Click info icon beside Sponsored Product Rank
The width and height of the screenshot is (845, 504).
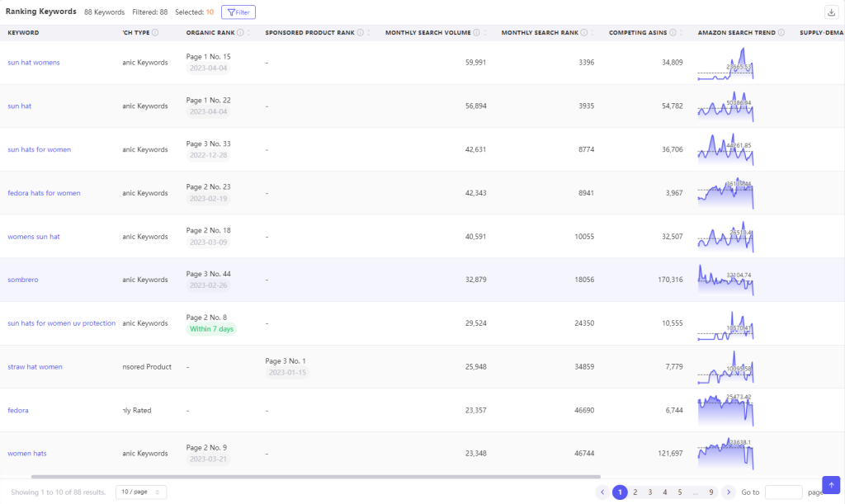(x=360, y=32)
